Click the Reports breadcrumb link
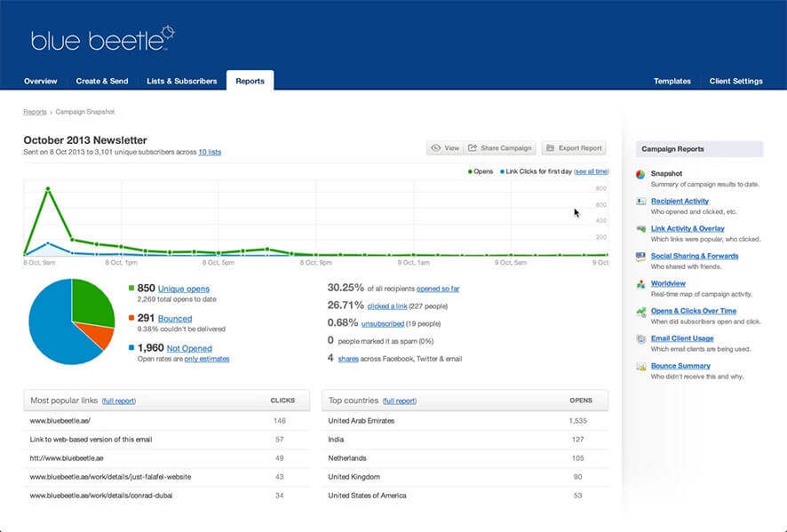This screenshot has width=787, height=532. click(35, 112)
